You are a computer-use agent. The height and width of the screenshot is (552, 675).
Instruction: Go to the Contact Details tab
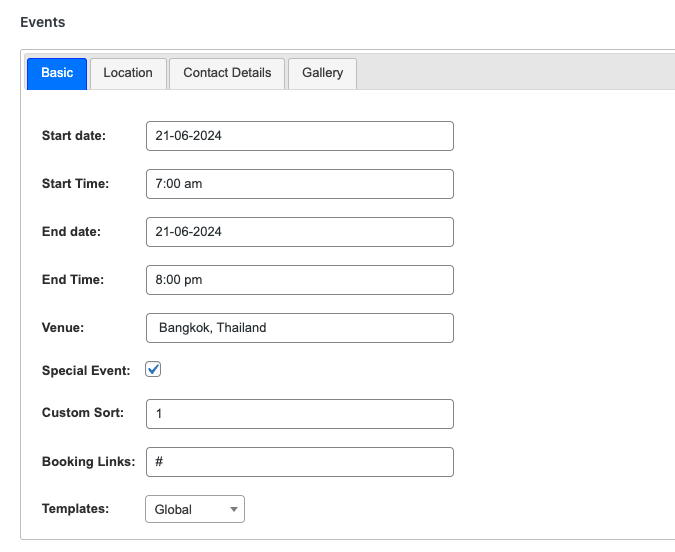click(x=227, y=73)
